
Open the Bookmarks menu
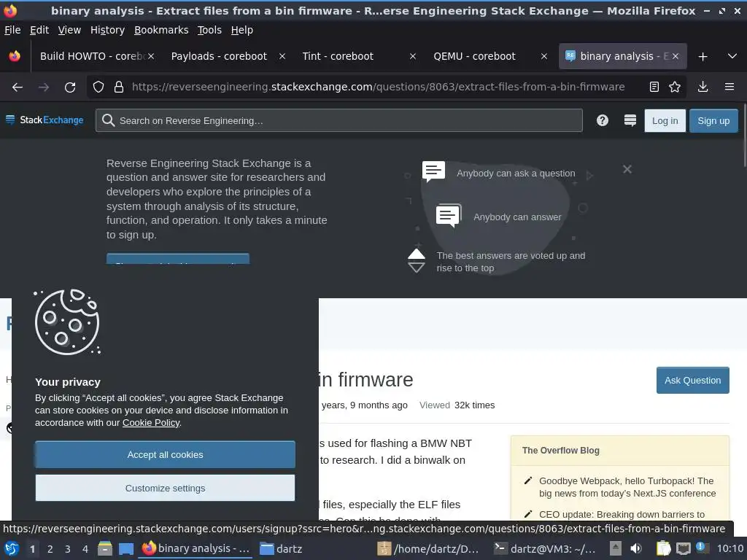tap(161, 30)
